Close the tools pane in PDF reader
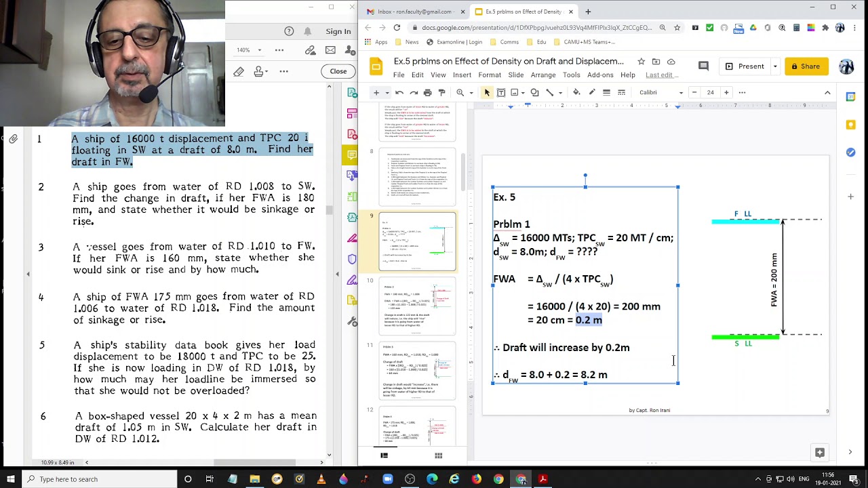 (x=338, y=71)
